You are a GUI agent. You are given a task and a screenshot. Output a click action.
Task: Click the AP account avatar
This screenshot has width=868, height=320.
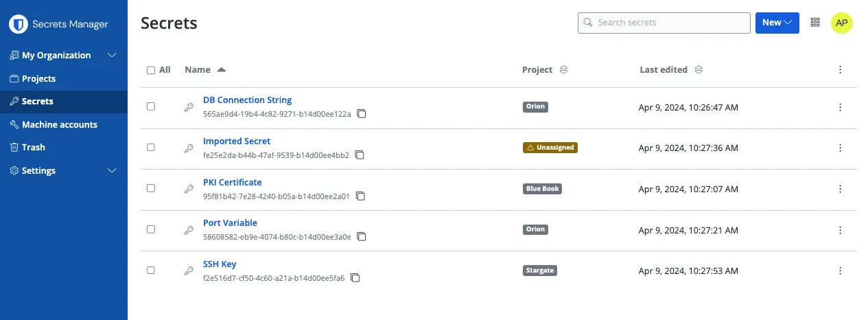point(842,23)
